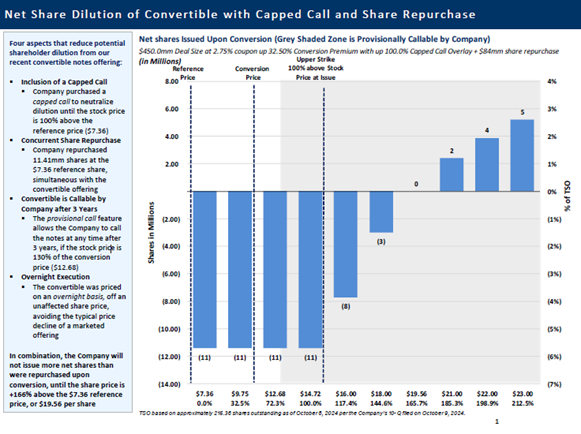Select the $14.72 negative bar
The width and height of the screenshot is (581, 434).
click(x=311, y=269)
